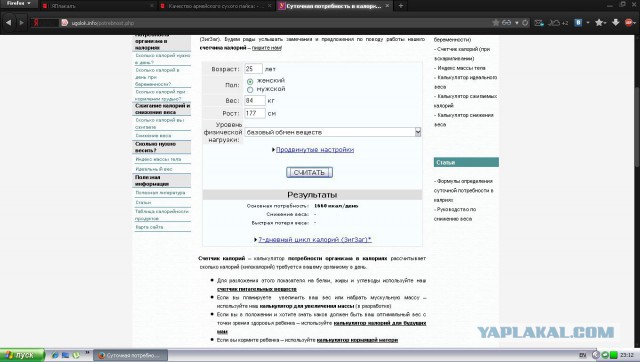This screenshot has height=362, width=640.
Task: Open sidebar link Идеальный вес
Action: [153, 169]
